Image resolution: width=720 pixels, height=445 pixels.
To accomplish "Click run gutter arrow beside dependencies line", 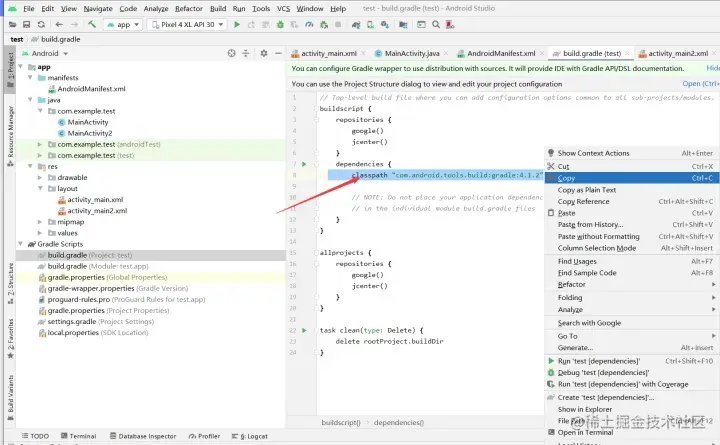I will (304, 164).
